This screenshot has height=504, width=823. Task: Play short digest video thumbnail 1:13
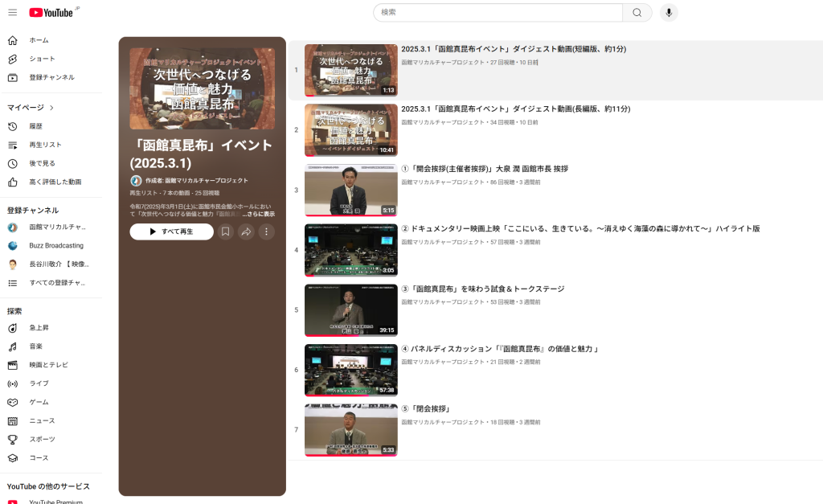(351, 71)
